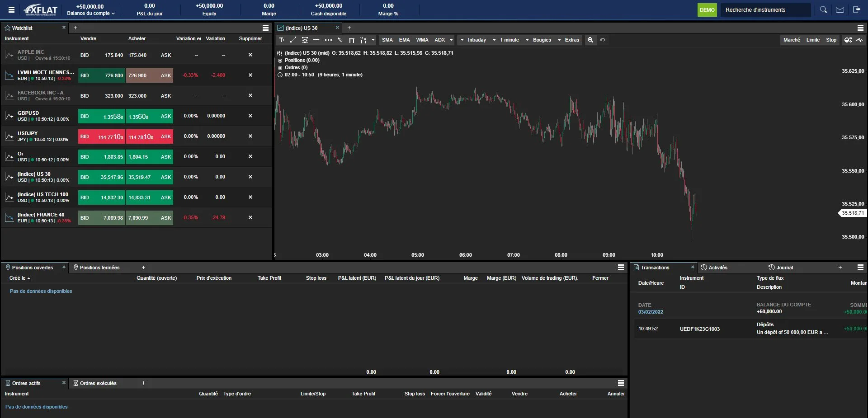Toggle the Positions (0.00) radio indicator on chart
Image resolution: width=868 pixels, height=418 pixels.
click(280, 61)
